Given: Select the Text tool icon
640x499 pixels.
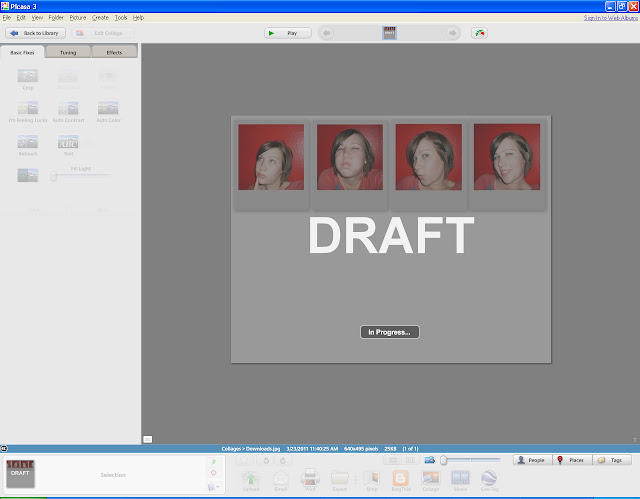Looking at the screenshot, I should [x=68, y=142].
